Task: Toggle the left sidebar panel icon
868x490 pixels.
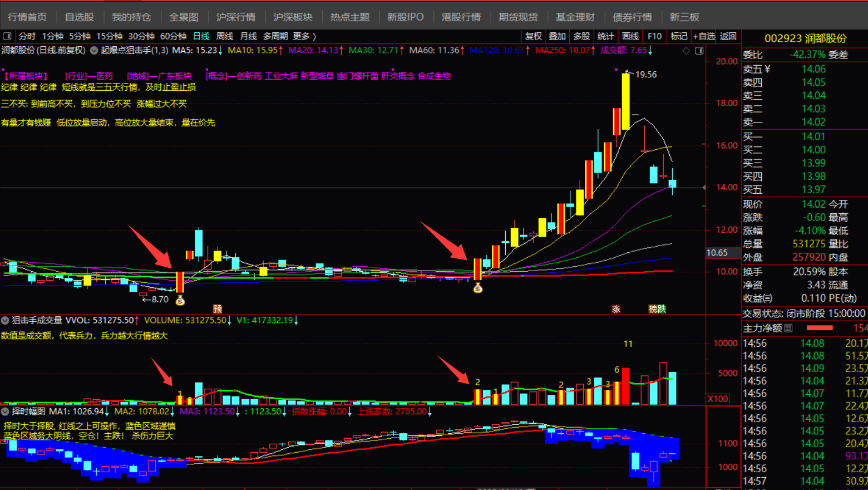Action: pyautogui.click(x=7, y=36)
